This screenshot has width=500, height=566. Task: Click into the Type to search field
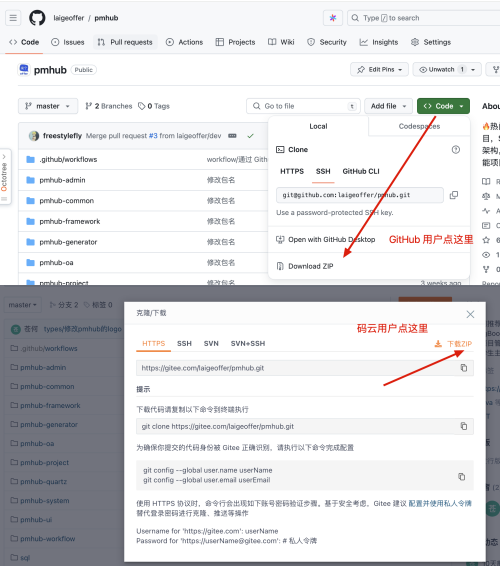pyautogui.click(x=424, y=18)
